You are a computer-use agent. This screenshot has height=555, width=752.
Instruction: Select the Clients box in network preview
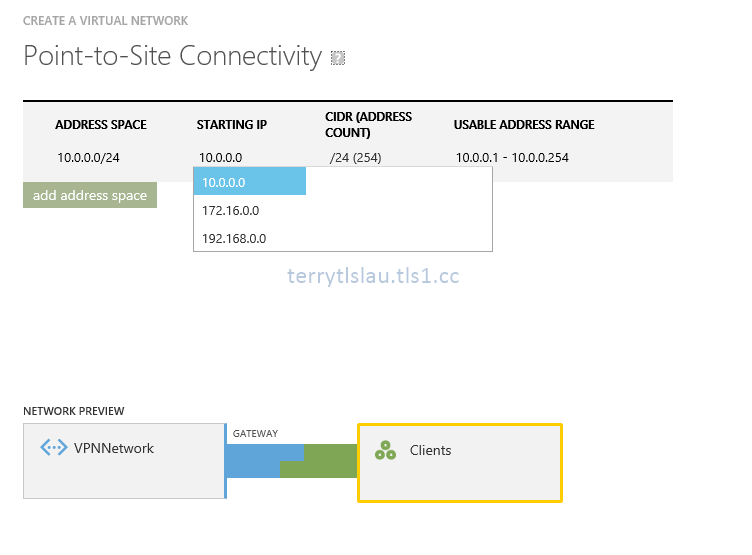point(459,462)
